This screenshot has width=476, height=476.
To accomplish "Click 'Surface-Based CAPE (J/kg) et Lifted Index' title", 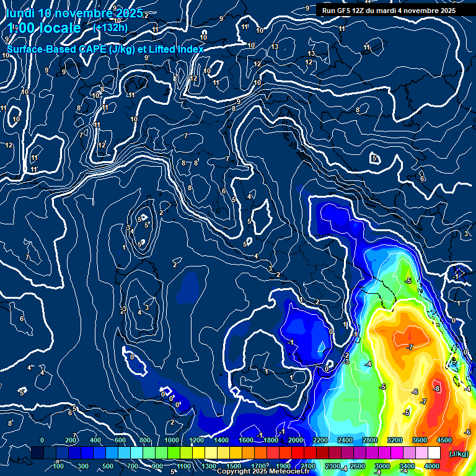I will click(105, 49).
